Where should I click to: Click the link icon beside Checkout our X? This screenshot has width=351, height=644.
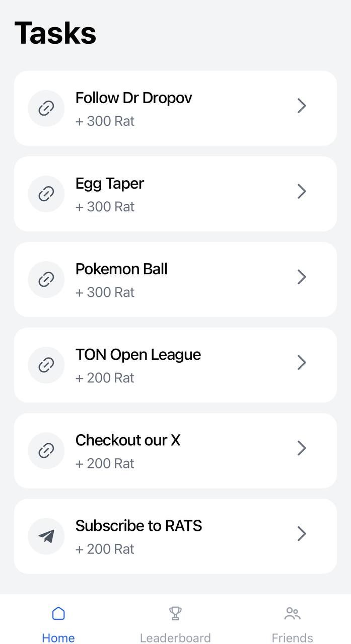click(46, 450)
